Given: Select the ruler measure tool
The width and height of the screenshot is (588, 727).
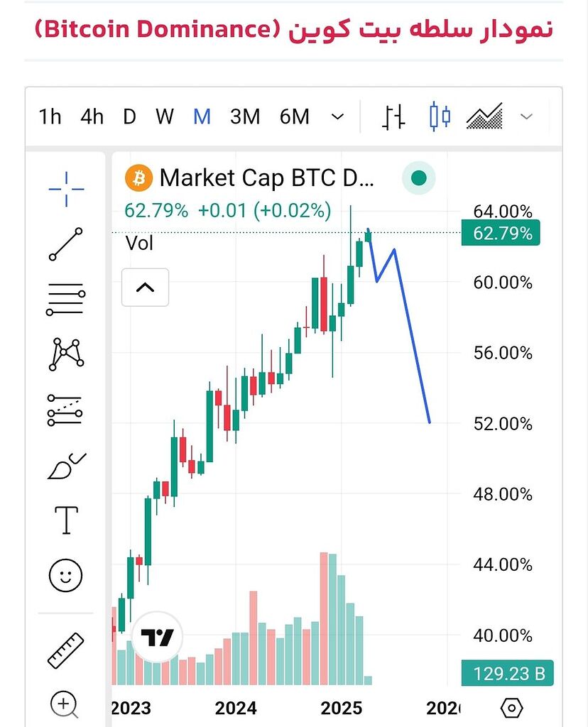Looking at the screenshot, I should (66, 650).
